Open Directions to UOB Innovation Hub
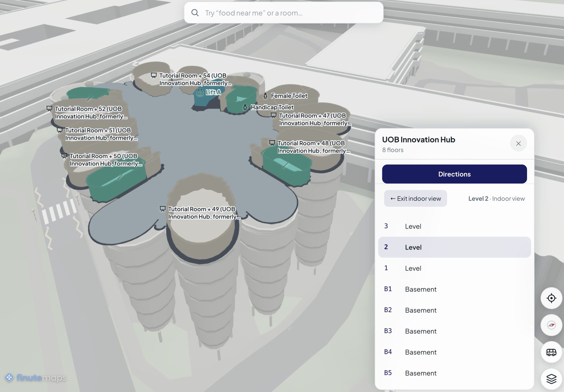The width and height of the screenshot is (564, 392). [454, 174]
